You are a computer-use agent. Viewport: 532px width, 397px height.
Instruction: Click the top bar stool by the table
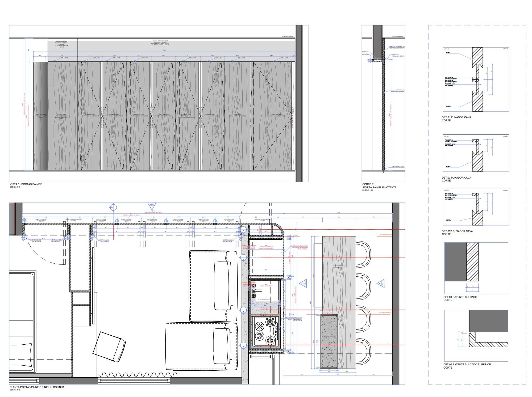(x=363, y=254)
